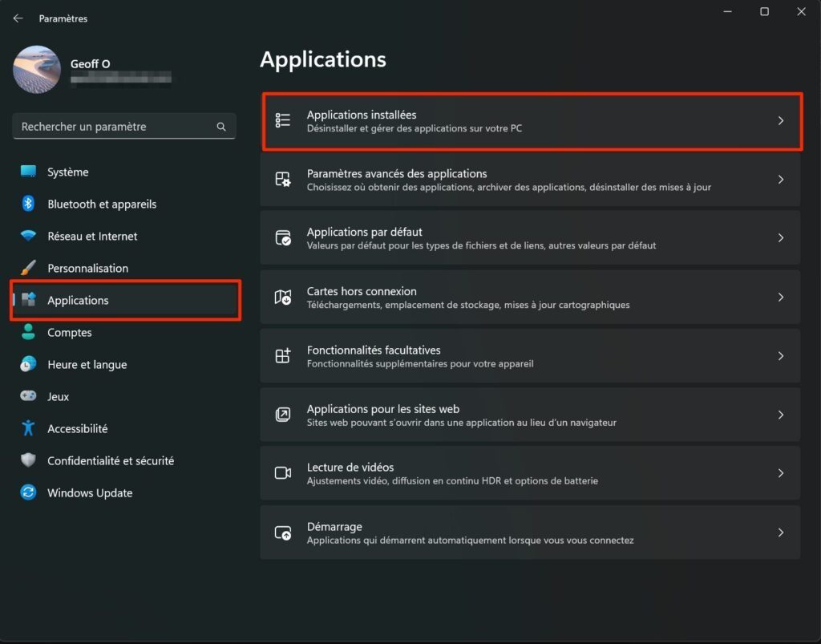821x644 pixels.
Task: Click the gear-grid icon for Paramètres avancés
Action: click(283, 180)
